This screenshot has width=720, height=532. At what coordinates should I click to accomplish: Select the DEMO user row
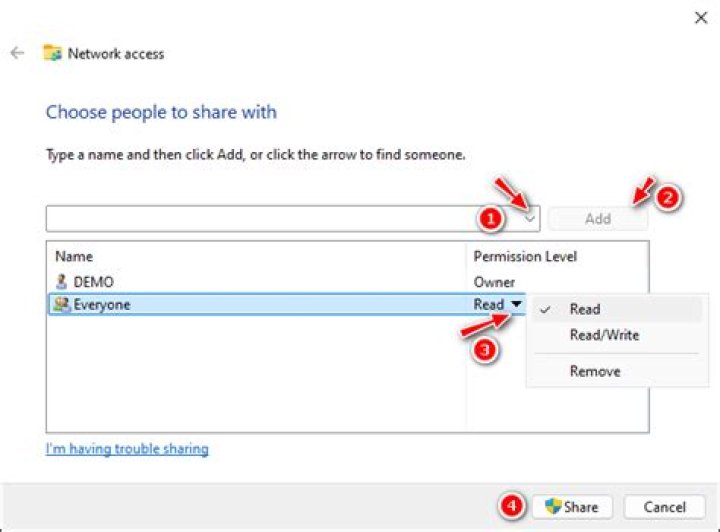(250, 282)
